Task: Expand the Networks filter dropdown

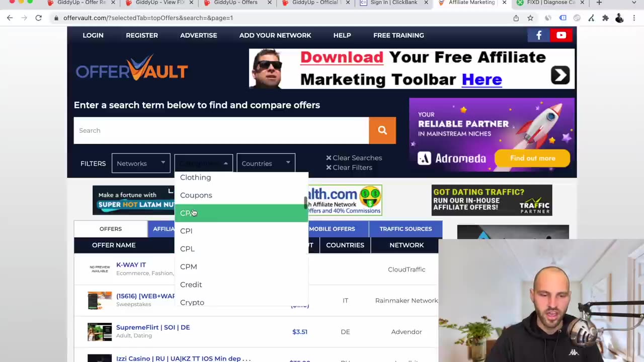Action: (x=141, y=163)
